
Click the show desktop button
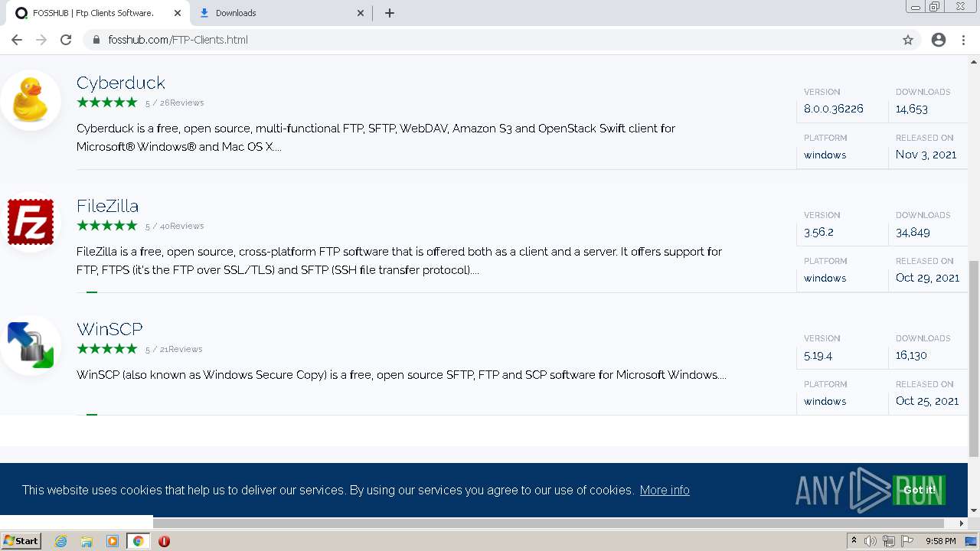click(972, 541)
